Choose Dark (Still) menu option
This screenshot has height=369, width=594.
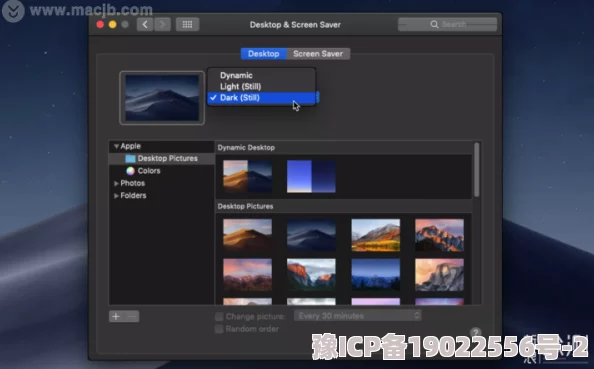click(262, 98)
